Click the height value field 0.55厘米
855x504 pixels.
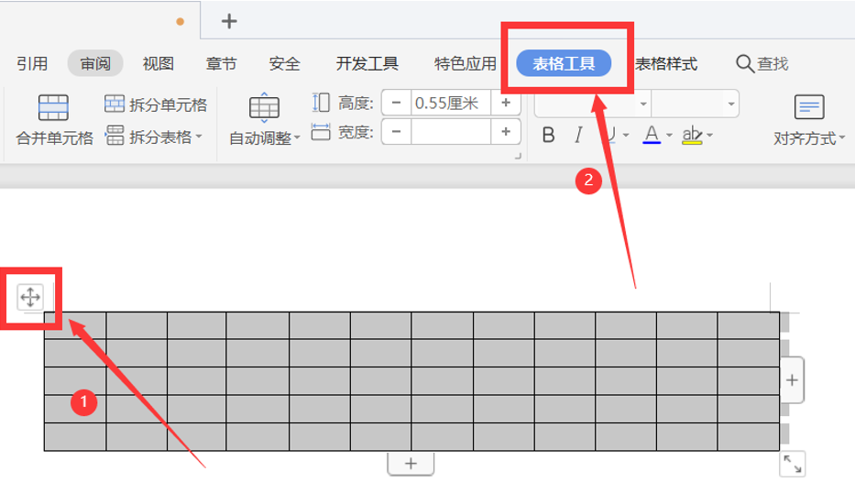[450, 103]
